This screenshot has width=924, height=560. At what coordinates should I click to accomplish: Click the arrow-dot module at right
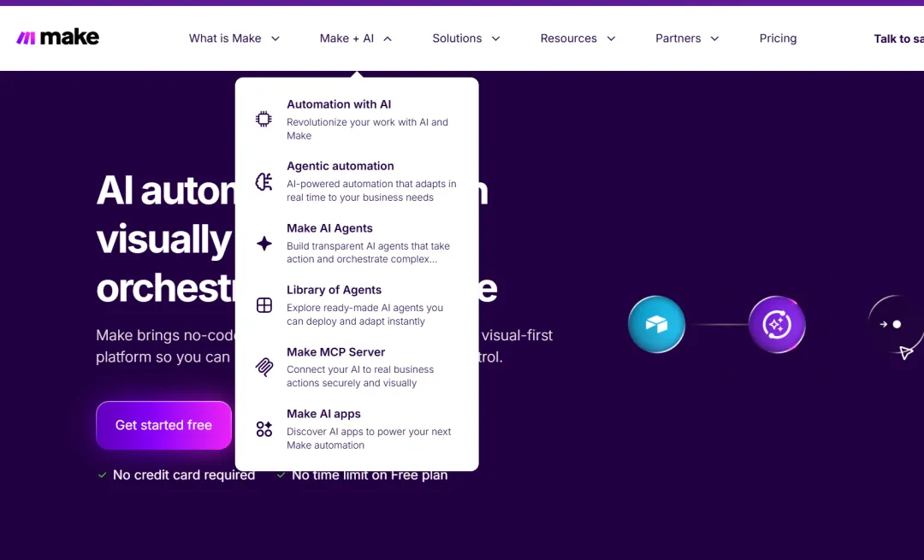click(895, 324)
